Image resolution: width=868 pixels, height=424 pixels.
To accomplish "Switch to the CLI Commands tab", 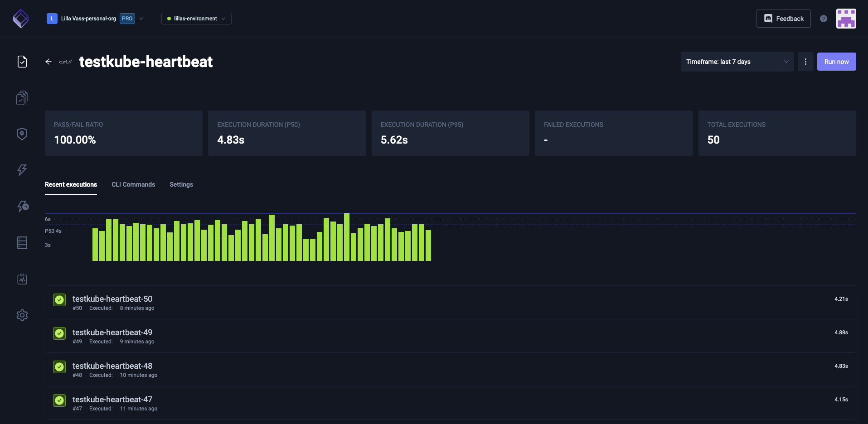I will [133, 184].
